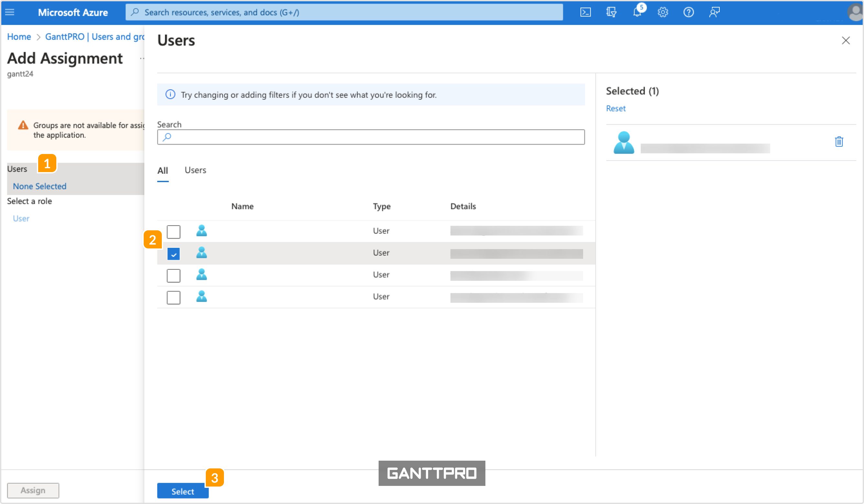Check the fourth user row checkbox
The height and width of the screenshot is (504, 864).
click(x=173, y=298)
